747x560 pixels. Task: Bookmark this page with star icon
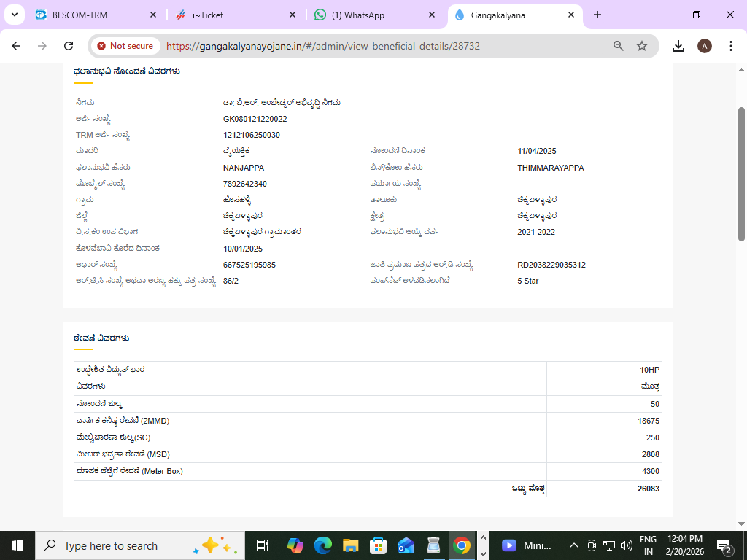point(642,46)
